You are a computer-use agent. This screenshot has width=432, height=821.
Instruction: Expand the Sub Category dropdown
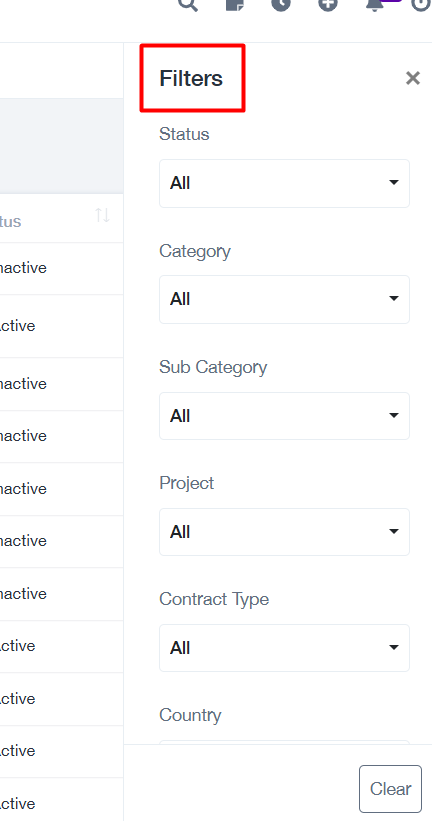[284, 416]
